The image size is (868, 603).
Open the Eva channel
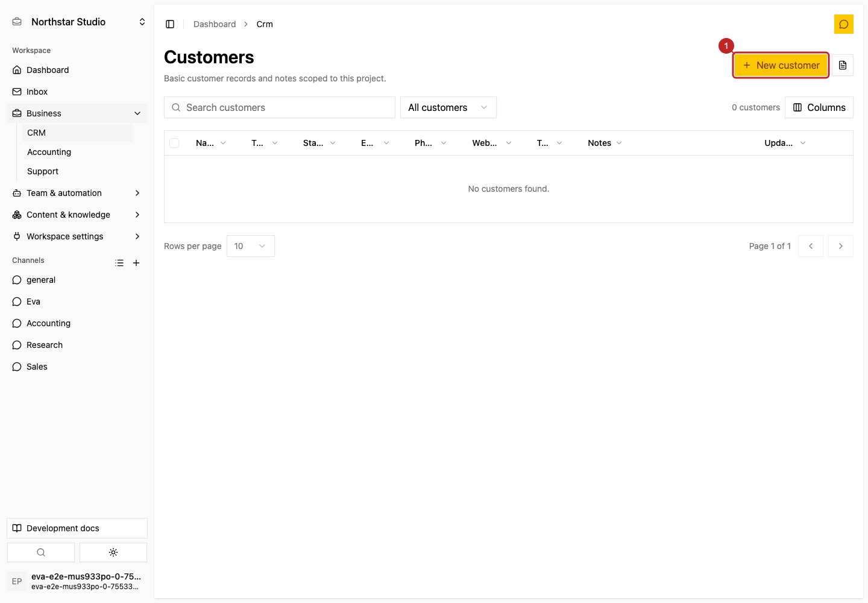tap(77, 301)
